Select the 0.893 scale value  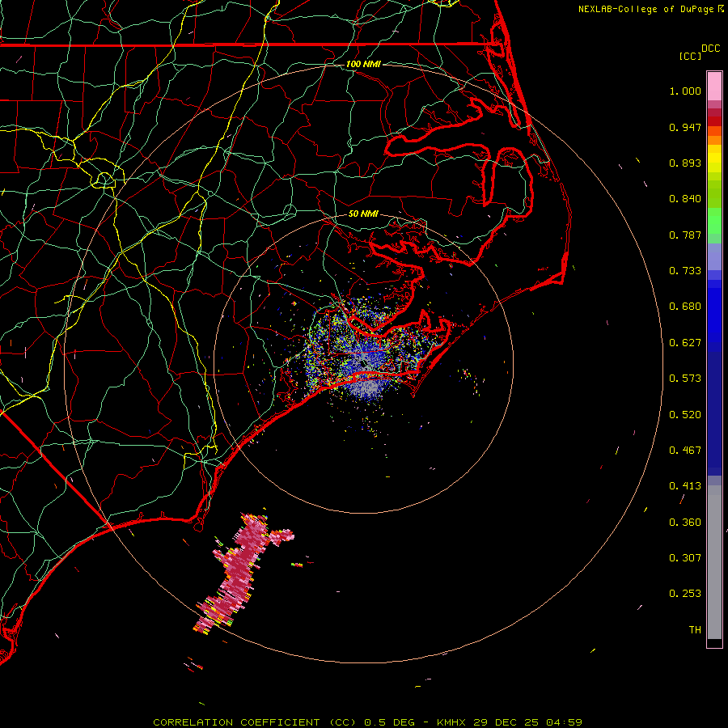tap(685, 163)
